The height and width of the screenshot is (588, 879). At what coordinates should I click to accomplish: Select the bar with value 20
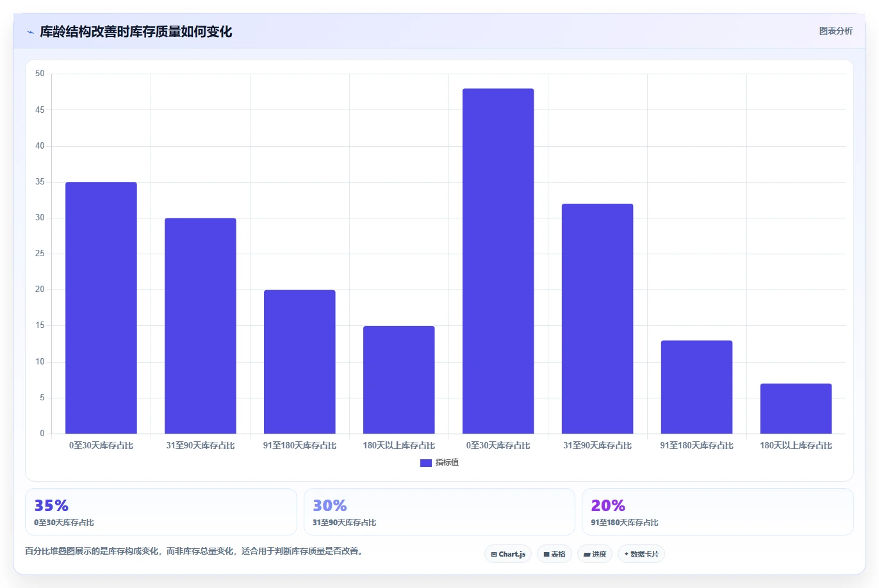(300, 362)
